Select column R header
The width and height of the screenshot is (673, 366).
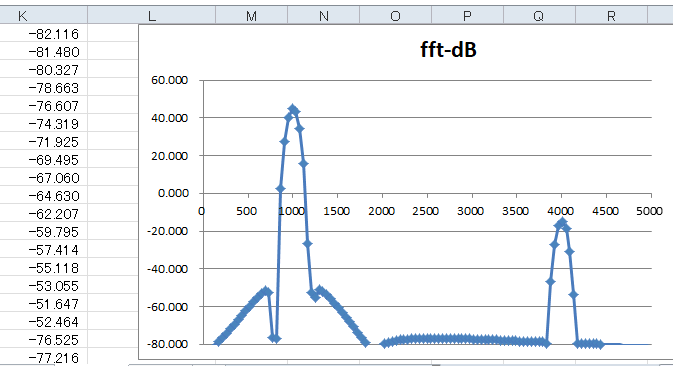click(611, 16)
